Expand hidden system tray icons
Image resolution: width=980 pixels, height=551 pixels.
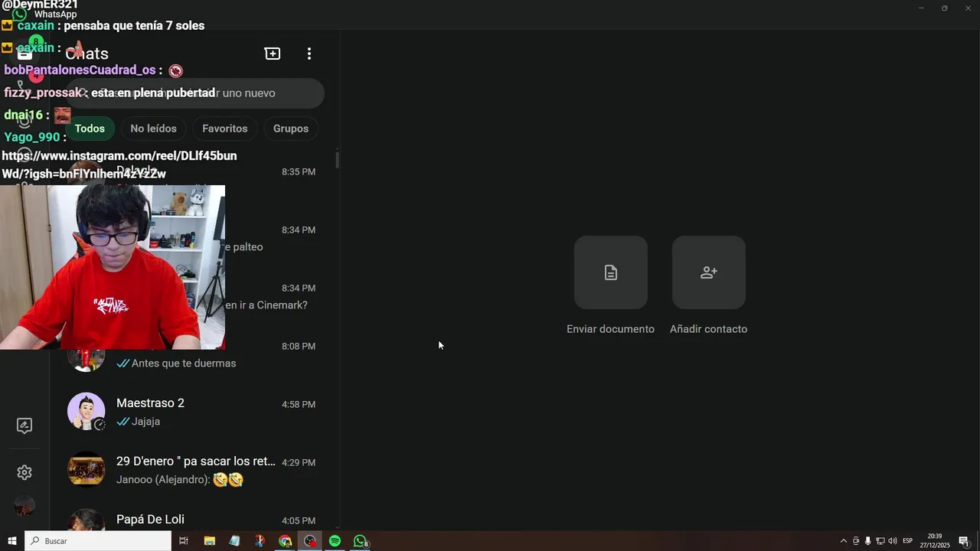coord(844,541)
